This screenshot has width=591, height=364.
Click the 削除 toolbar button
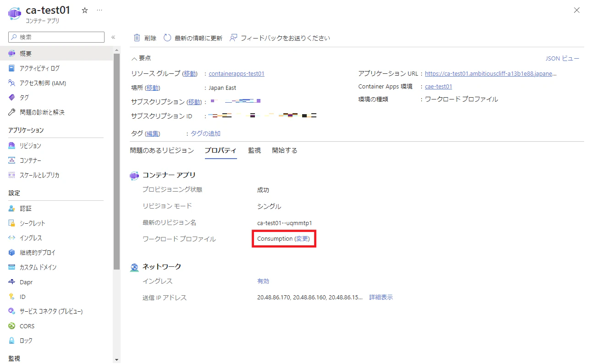tap(145, 38)
